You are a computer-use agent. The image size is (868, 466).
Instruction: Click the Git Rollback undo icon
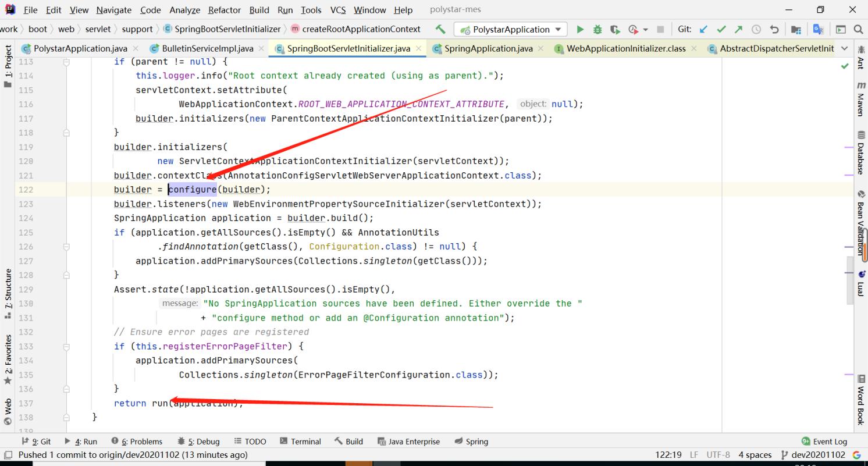coord(774,29)
